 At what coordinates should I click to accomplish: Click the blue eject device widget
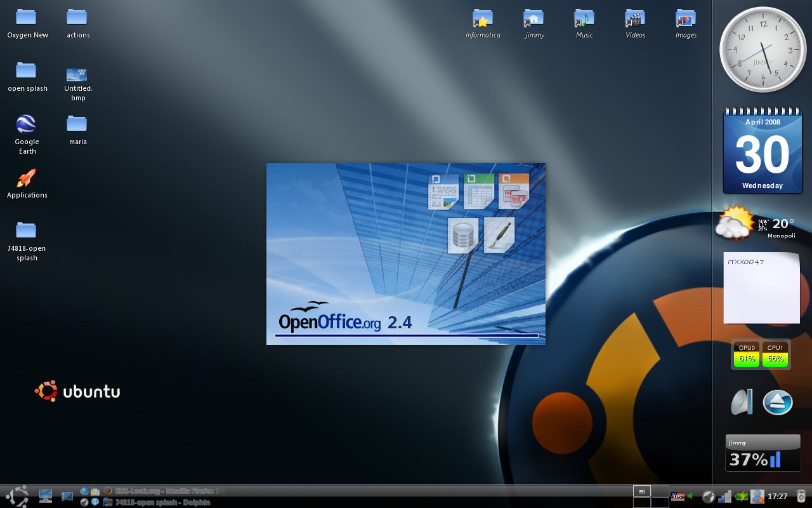pyautogui.click(x=778, y=403)
